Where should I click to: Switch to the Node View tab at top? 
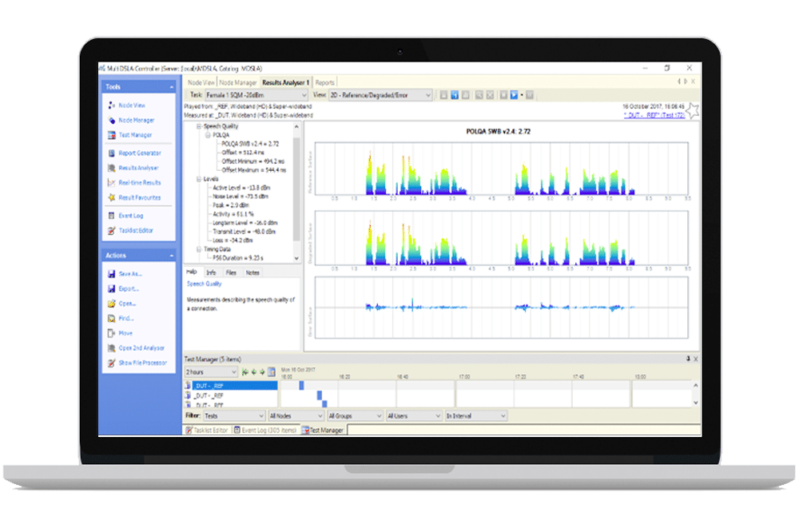201,82
